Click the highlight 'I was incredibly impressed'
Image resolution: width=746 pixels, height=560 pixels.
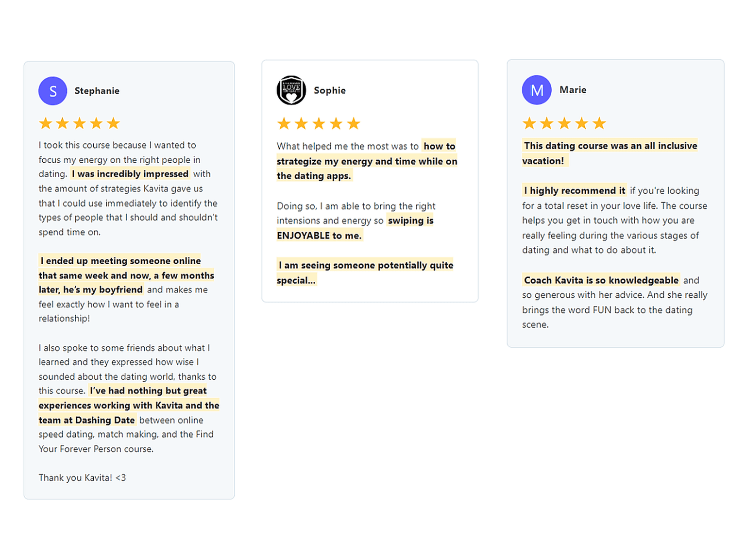pyautogui.click(x=130, y=174)
